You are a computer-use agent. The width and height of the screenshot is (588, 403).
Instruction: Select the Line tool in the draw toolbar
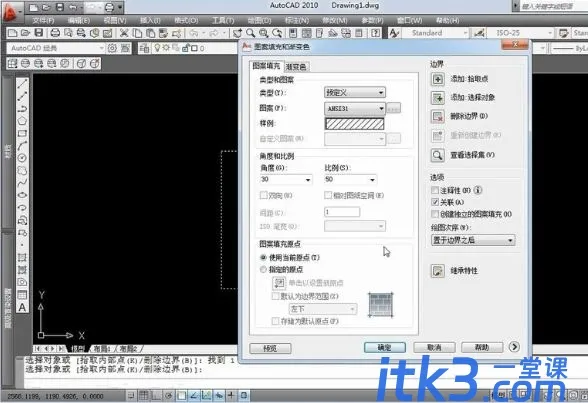pos(22,84)
